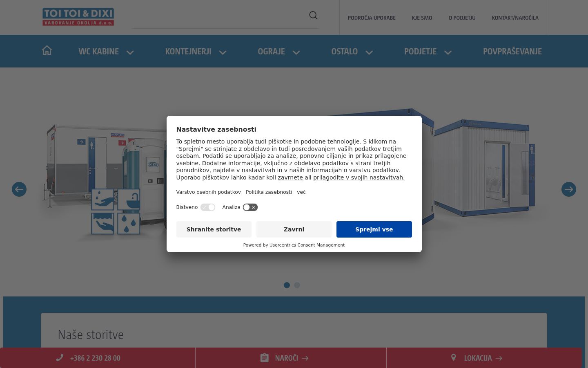Open KJE SMO in top navigation

[x=422, y=18]
